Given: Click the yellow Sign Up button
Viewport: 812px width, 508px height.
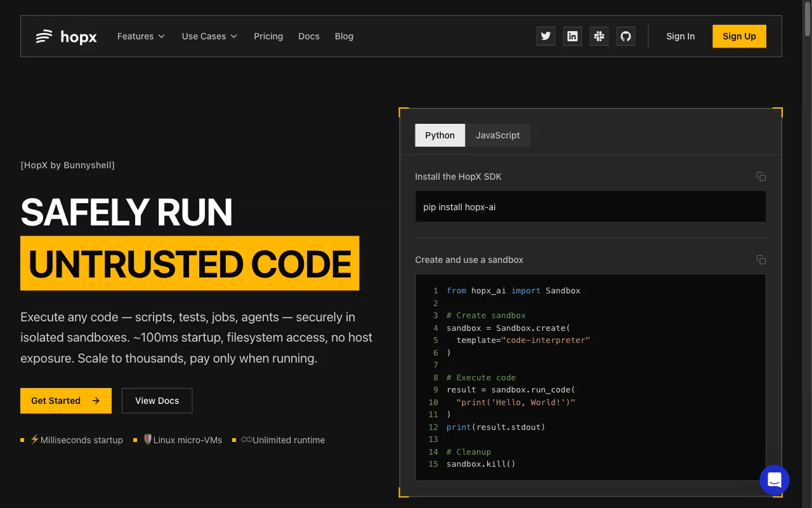Looking at the screenshot, I should (x=739, y=36).
